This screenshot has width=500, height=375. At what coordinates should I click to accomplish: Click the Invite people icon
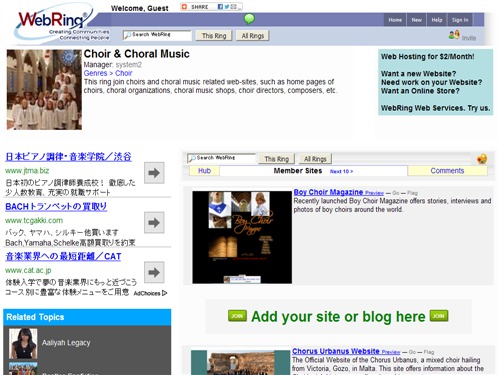pos(454,35)
